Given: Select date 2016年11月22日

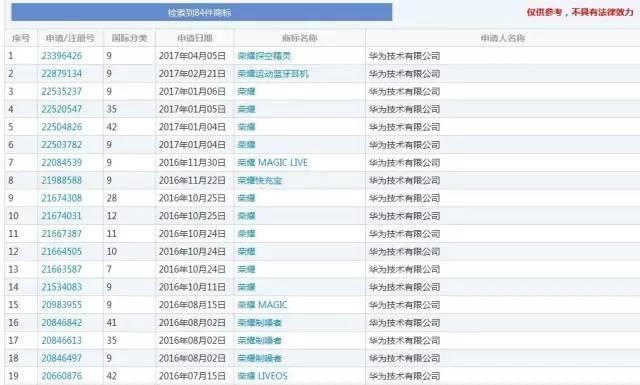Looking at the screenshot, I should 192,180.
